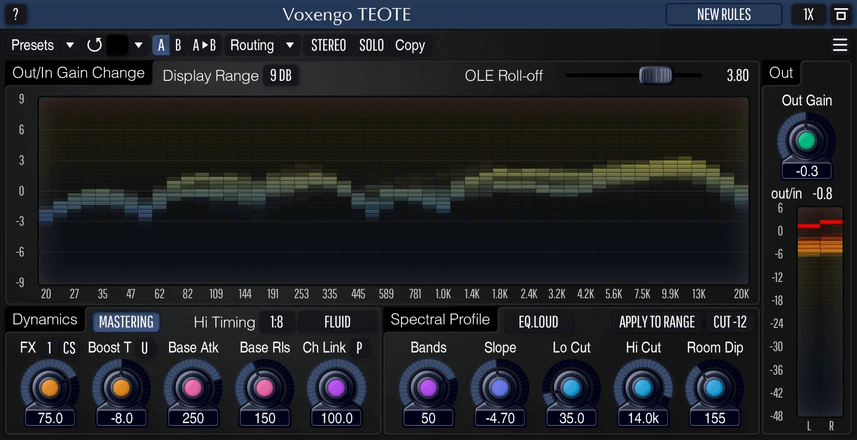This screenshot has width=857, height=440.
Task: Click the STEREO channel group button
Action: click(x=328, y=45)
